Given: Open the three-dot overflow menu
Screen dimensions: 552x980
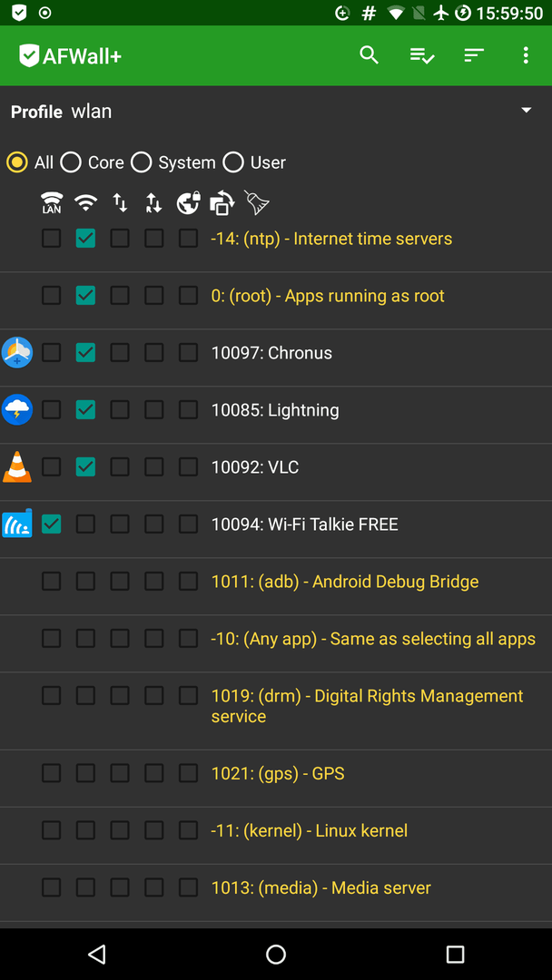Looking at the screenshot, I should point(526,55).
